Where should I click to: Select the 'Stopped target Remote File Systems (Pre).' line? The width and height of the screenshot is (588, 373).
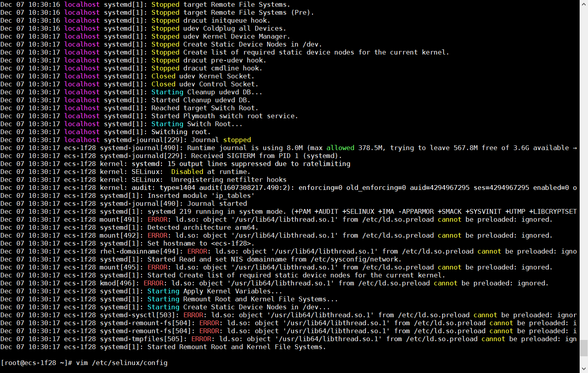157,12
